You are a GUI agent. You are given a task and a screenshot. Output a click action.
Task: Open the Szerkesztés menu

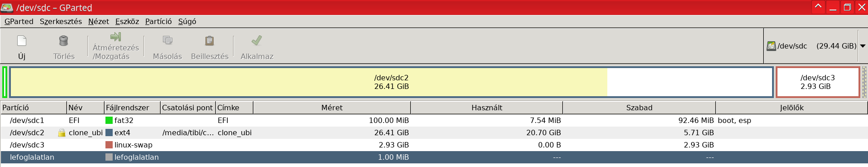(61, 21)
